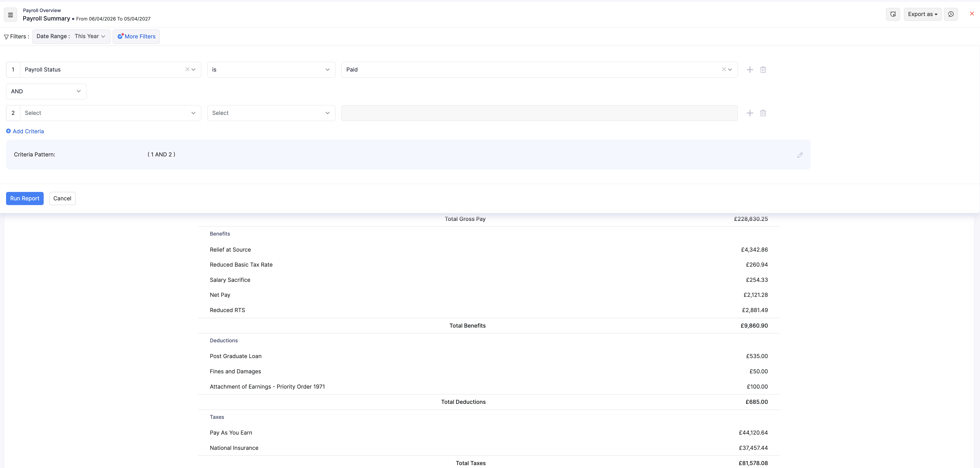Edit the criteria pattern pencil icon
Viewport: 980px width, 468px height.
point(800,155)
